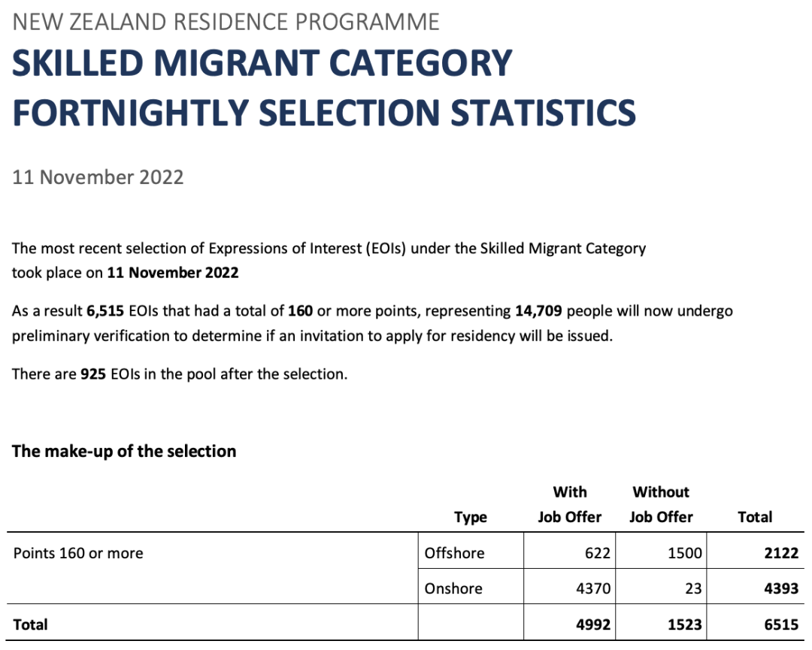812x650 pixels.
Task: Click the 'New Zealand Residence Programme' header text
Action: click(x=226, y=23)
